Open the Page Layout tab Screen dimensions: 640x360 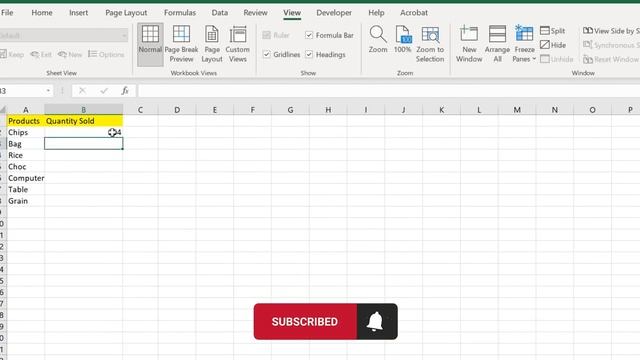point(126,13)
